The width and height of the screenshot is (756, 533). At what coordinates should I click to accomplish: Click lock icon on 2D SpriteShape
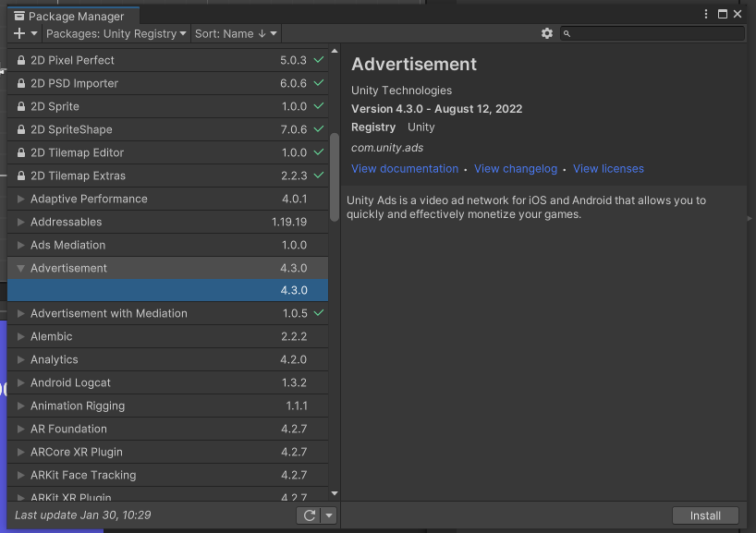click(x=20, y=129)
